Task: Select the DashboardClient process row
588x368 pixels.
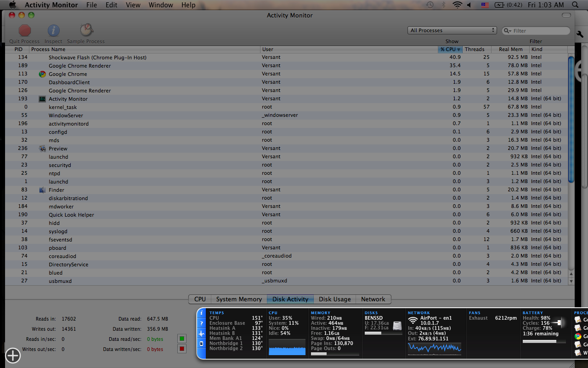Action: [287, 82]
